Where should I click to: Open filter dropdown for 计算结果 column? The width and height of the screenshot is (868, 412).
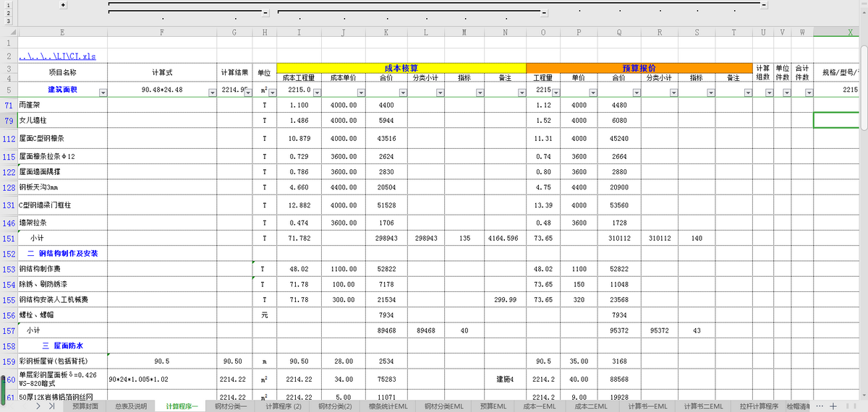click(248, 92)
